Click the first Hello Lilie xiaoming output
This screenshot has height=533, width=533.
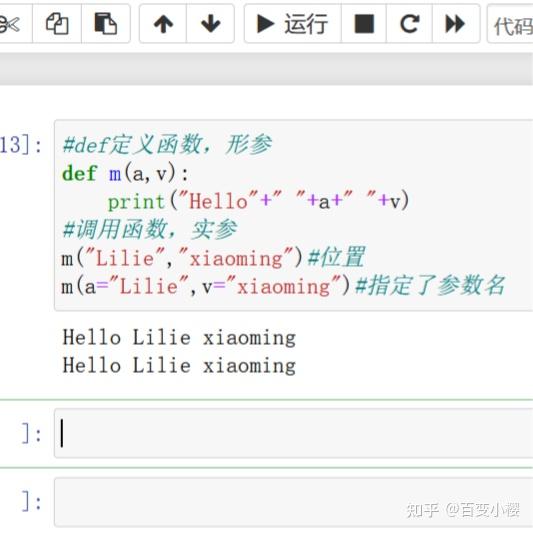pos(179,338)
